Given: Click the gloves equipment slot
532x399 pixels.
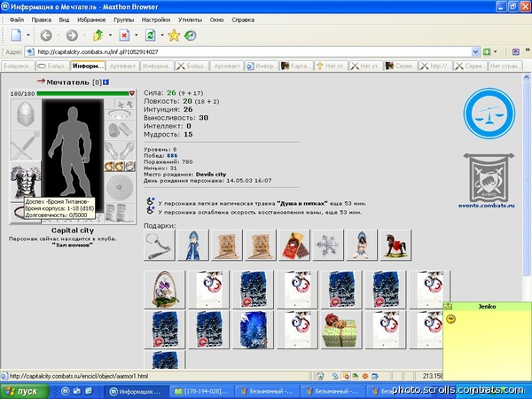Looking at the screenshot, I should (120, 151).
